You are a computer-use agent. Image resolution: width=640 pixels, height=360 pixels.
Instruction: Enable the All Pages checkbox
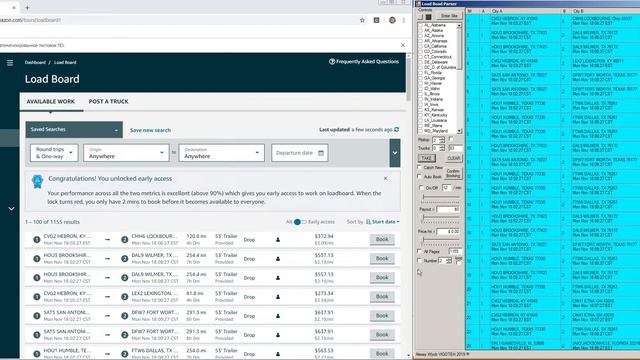pos(420,251)
